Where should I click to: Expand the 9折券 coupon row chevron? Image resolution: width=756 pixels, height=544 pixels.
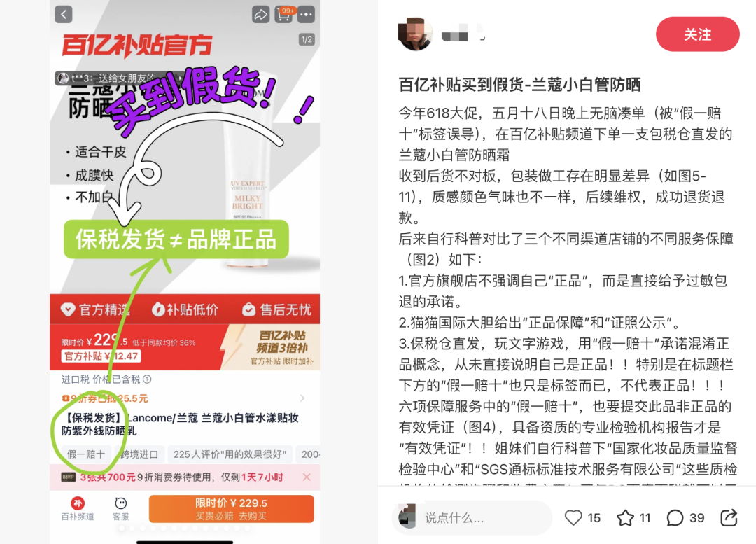302,398
